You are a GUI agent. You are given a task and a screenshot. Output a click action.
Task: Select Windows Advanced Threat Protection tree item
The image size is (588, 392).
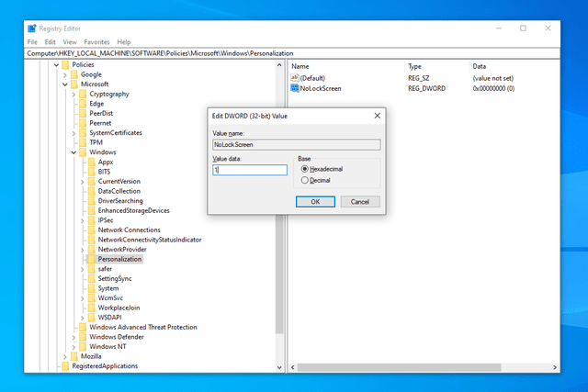point(143,327)
